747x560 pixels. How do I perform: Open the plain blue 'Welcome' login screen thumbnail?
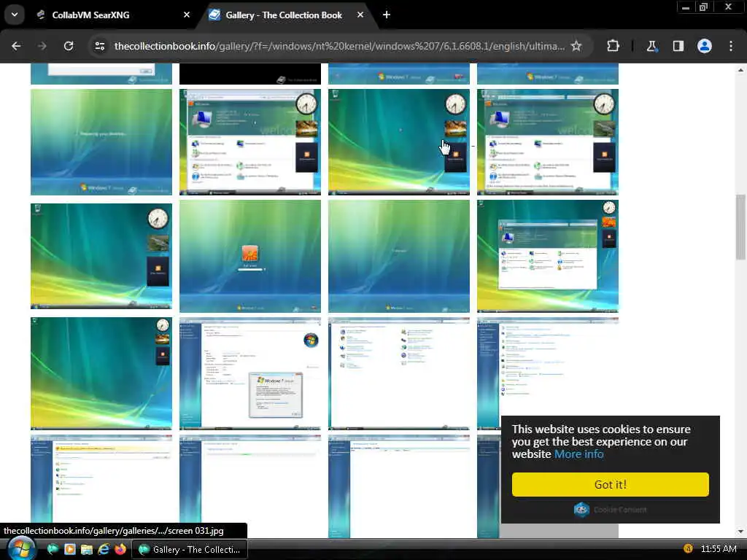(x=399, y=256)
